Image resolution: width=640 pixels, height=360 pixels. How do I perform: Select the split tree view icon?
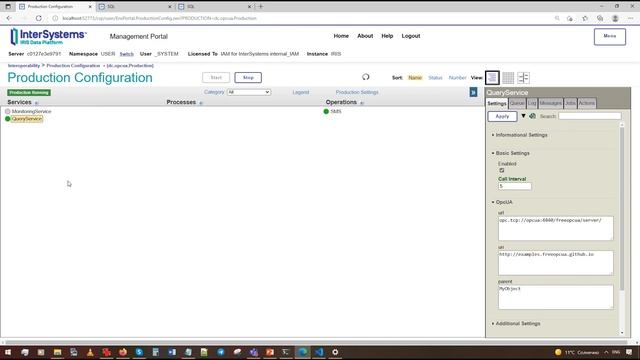523,78
